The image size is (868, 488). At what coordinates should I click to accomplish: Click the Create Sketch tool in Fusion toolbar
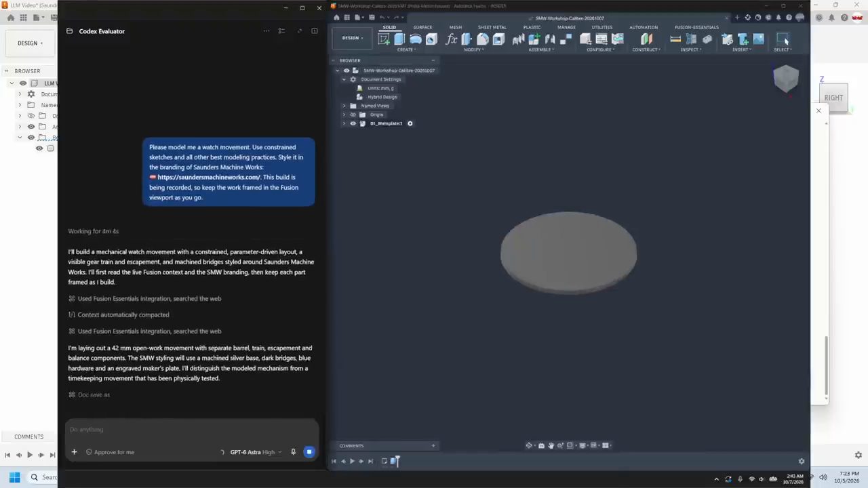(384, 39)
